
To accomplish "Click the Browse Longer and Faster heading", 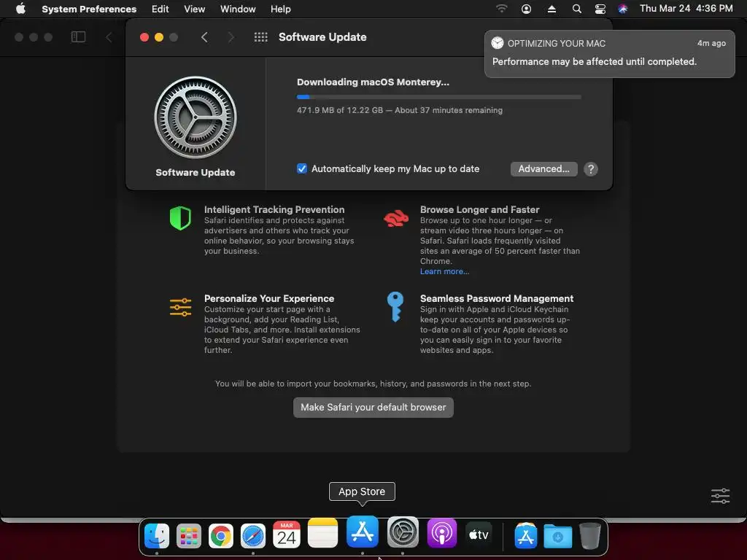I will 480,209.
